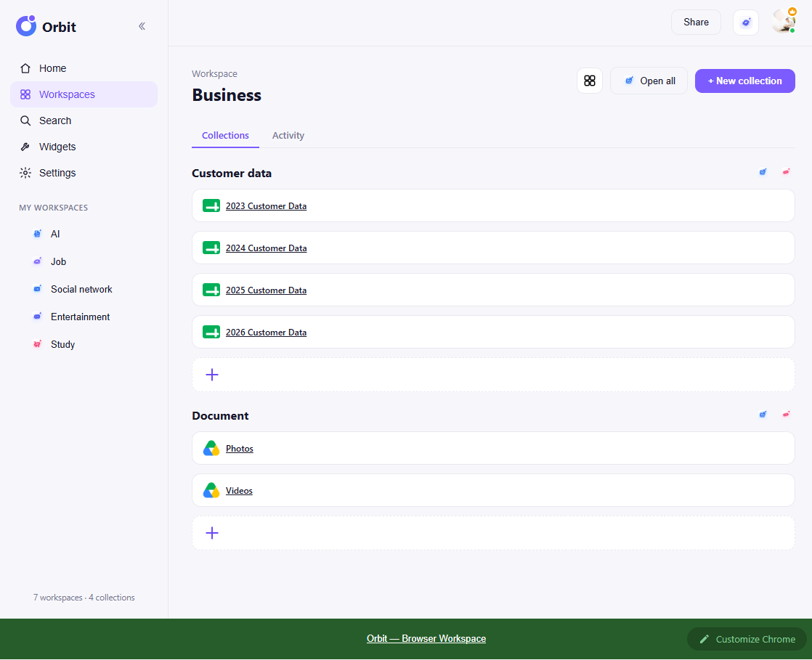Screen dimensions: 812x660
Task: Click the New collection button
Action: (744, 81)
